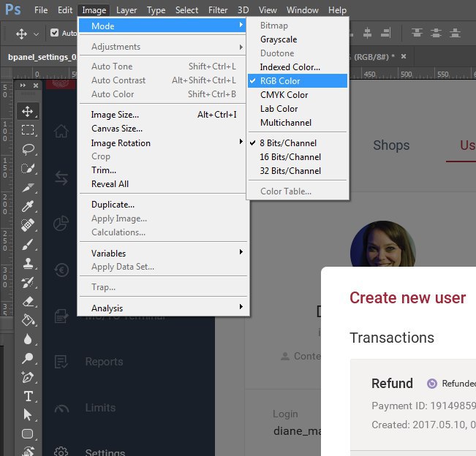Click the Shops tab in the mockup

391,145
